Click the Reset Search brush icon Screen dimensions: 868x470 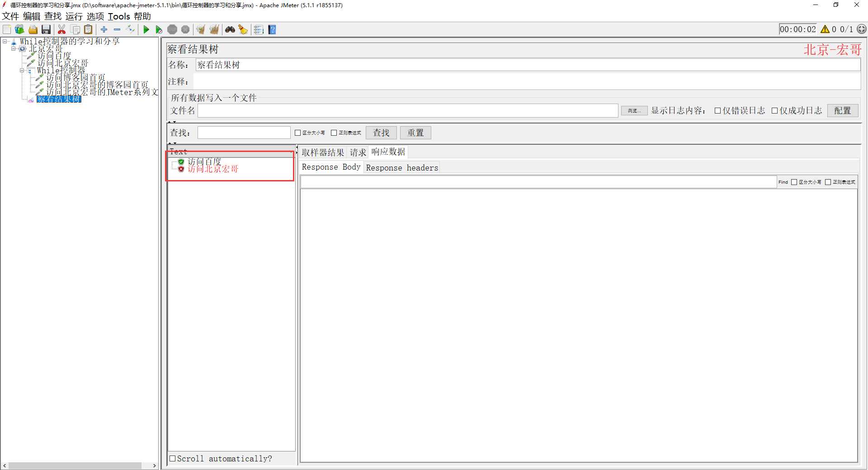tap(243, 30)
